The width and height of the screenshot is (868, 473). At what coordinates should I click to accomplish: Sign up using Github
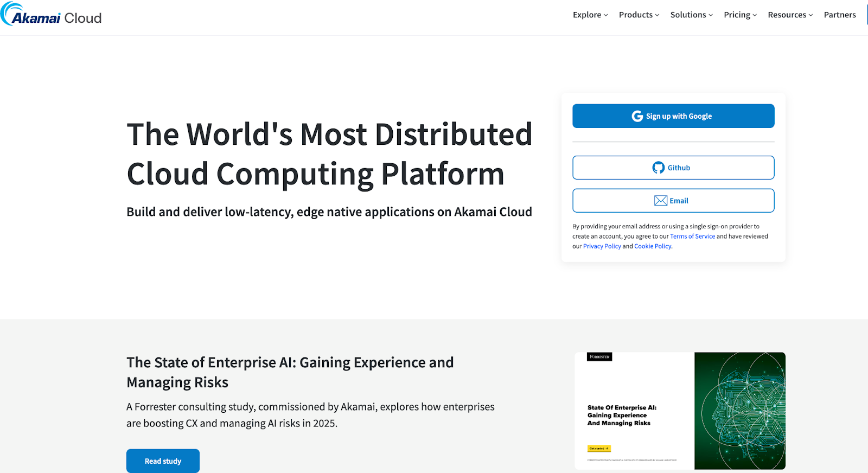coord(673,168)
